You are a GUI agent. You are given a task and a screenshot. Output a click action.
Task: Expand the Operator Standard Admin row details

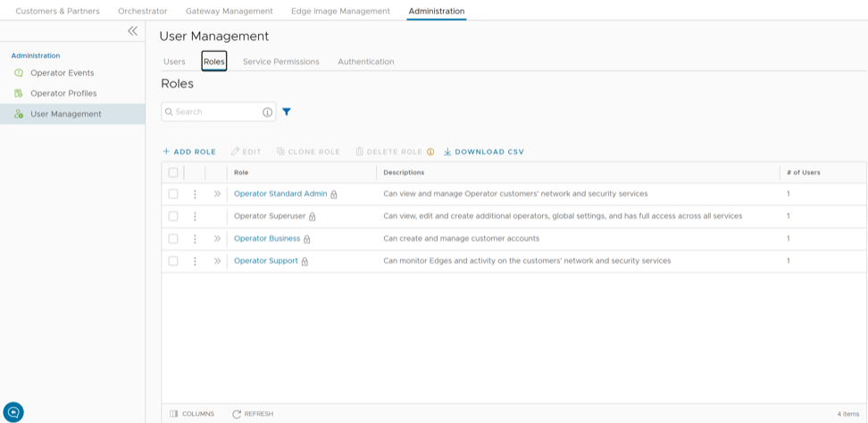tap(217, 194)
